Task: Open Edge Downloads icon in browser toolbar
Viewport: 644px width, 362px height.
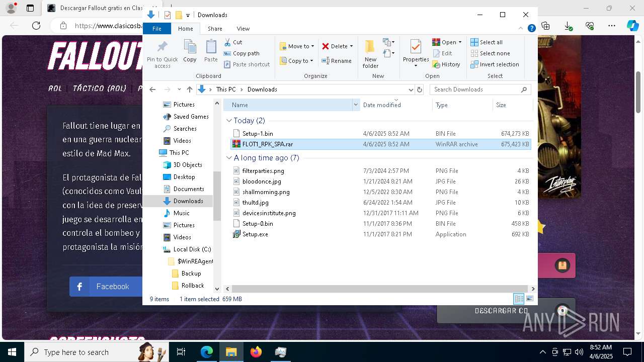Action: (x=568, y=26)
